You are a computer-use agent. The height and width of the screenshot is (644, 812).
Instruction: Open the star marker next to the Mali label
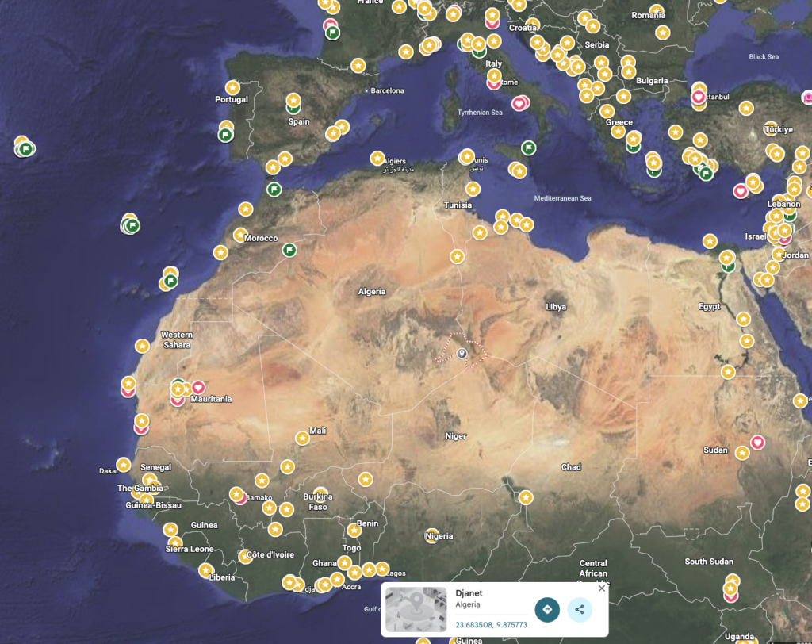coord(302,439)
